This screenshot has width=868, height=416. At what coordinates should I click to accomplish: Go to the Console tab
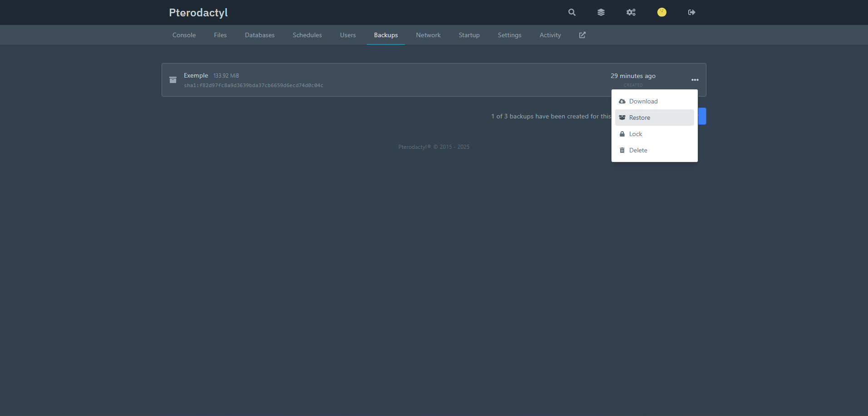point(184,35)
